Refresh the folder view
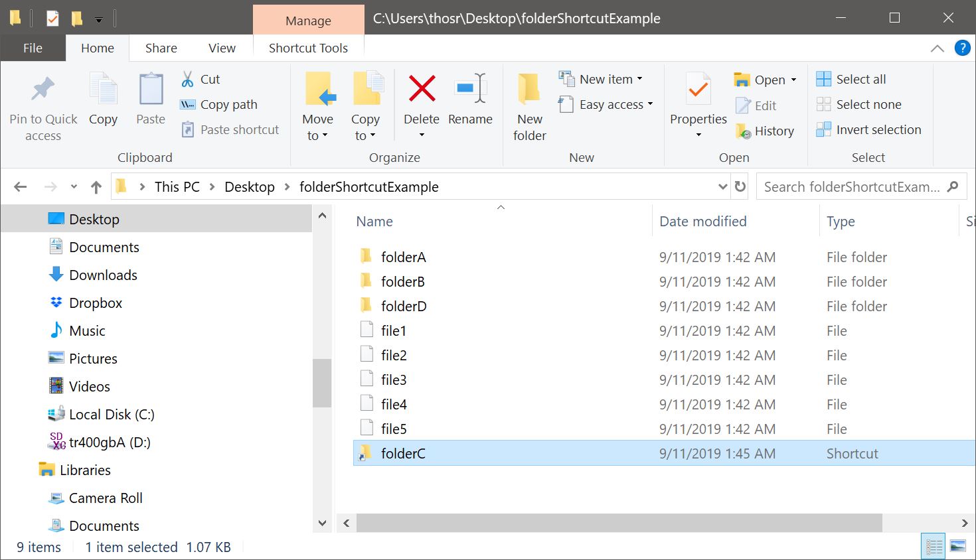Image resolution: width=976 pixels, height=560 pixels. click(x=740, y=186)
